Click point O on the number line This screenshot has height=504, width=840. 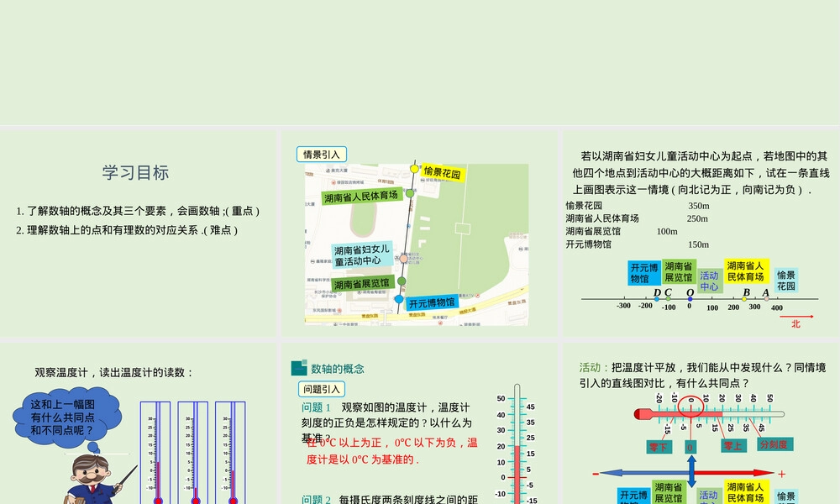tap(690, 299)
